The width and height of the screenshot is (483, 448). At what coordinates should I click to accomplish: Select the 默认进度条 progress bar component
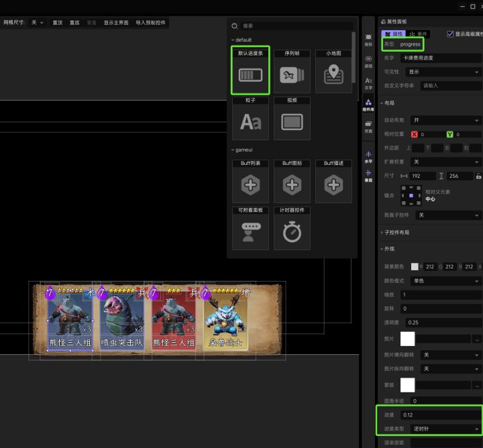(250, 75)
